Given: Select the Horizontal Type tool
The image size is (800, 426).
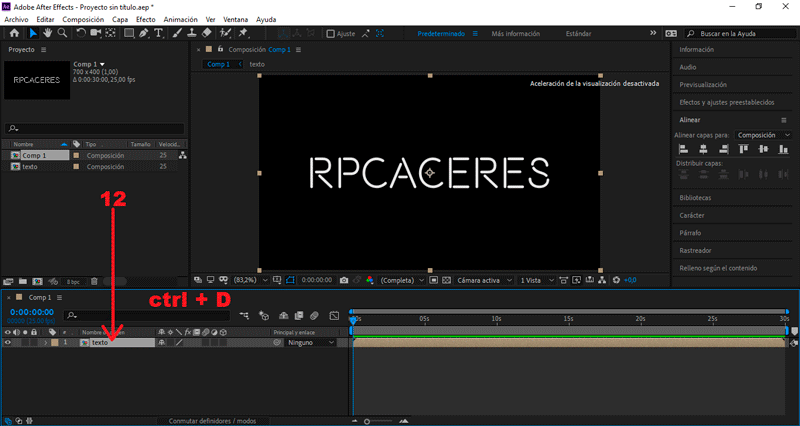Looking at the screenshot, I should [159, 33].
